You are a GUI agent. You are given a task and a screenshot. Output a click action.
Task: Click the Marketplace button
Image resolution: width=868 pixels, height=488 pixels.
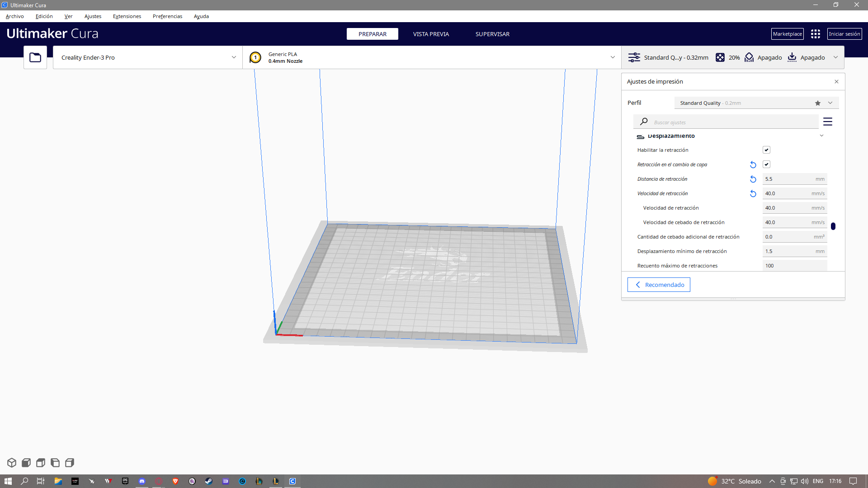click(x=787, y=34)
